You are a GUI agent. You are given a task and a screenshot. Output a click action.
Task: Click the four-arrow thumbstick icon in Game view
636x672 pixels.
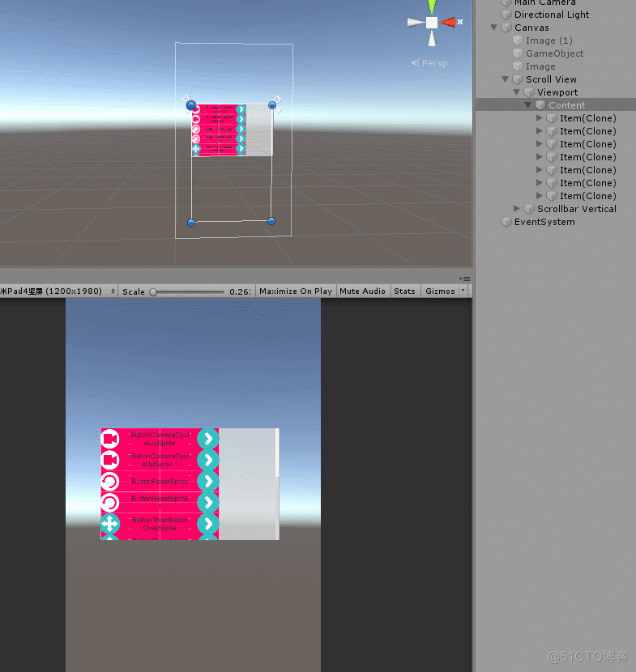click(110, 523)
